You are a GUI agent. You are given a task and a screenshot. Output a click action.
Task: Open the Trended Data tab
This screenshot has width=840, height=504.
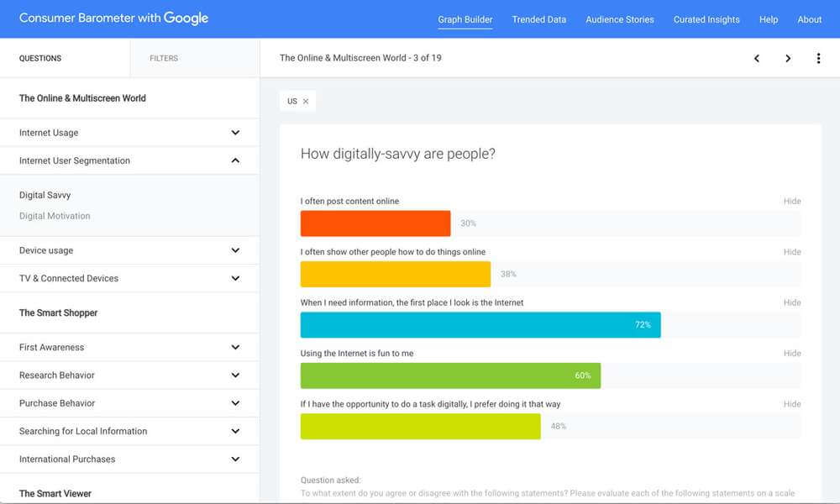[x=539, y=20]
